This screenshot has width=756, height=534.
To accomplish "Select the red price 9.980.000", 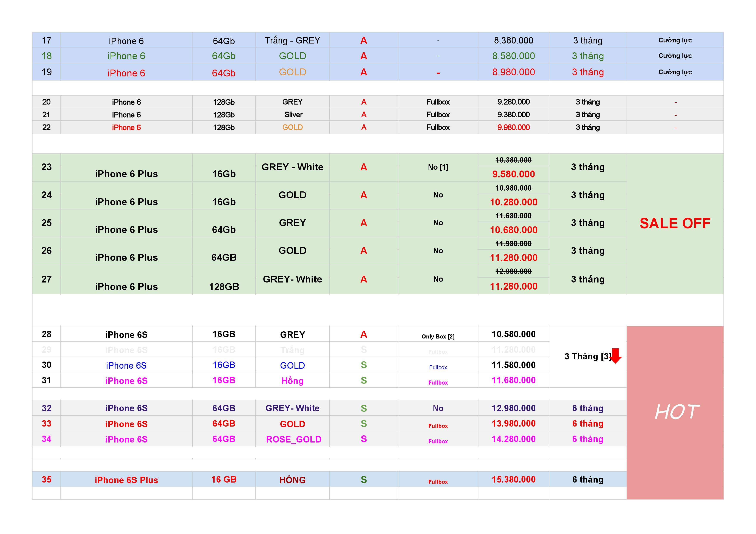I will tap(513, 127).
